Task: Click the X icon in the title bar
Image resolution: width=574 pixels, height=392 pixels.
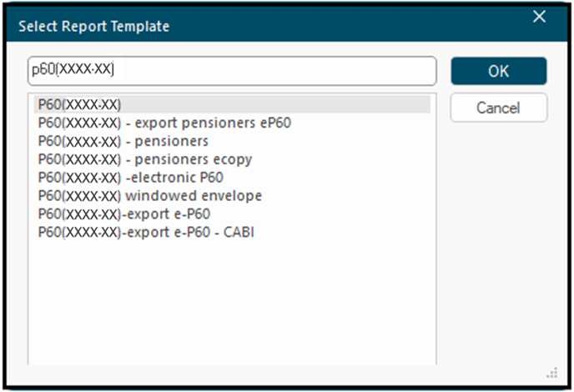Action: 539,17
